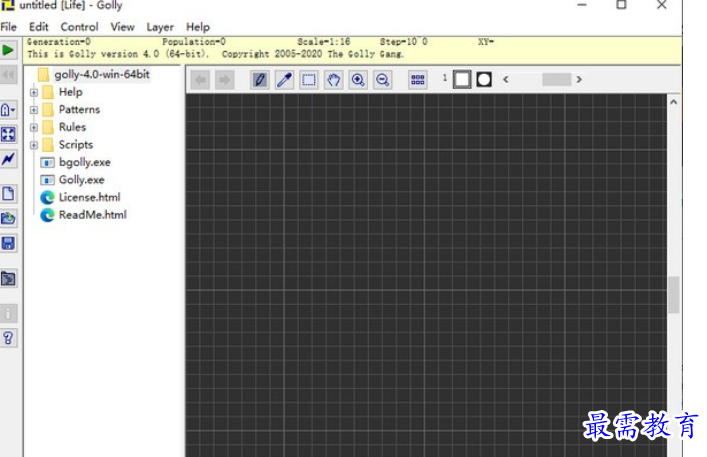707x457 pixels.
Task: Select the golly-4.0-win-64bit root folder
Action: (x=102, y=74)
